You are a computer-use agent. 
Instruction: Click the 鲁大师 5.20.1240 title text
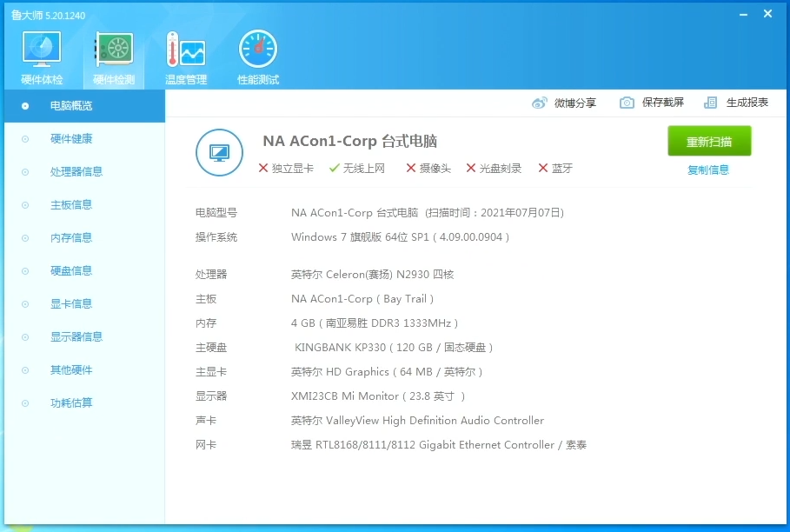pyautogui.click(x=49, y=16)
